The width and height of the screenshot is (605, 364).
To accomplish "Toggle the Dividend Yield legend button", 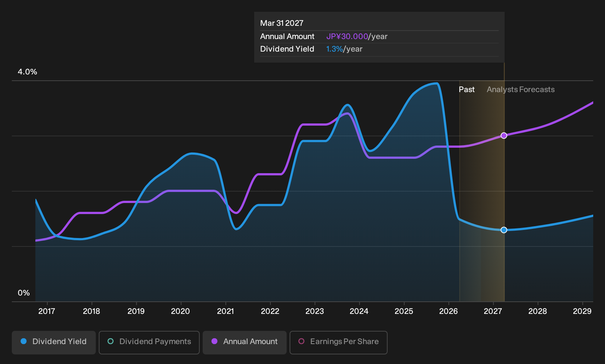I will click(x=54, y=342).
